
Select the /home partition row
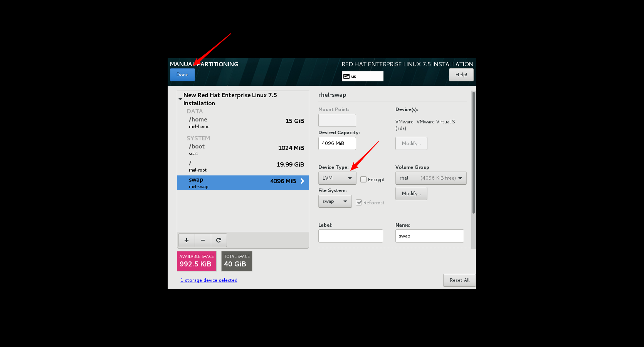tap(243, 123)
